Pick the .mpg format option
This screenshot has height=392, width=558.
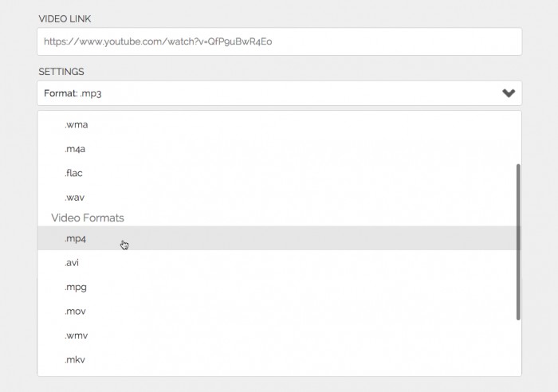[x=76, y=287]
